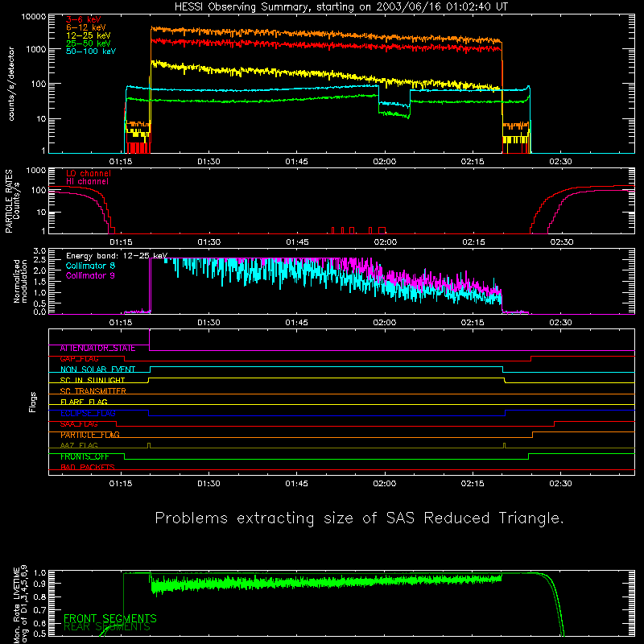This screenshot has height=644, width=644.
Task: Click the '3.0' tick of the modulation plot
Action: 39,251
